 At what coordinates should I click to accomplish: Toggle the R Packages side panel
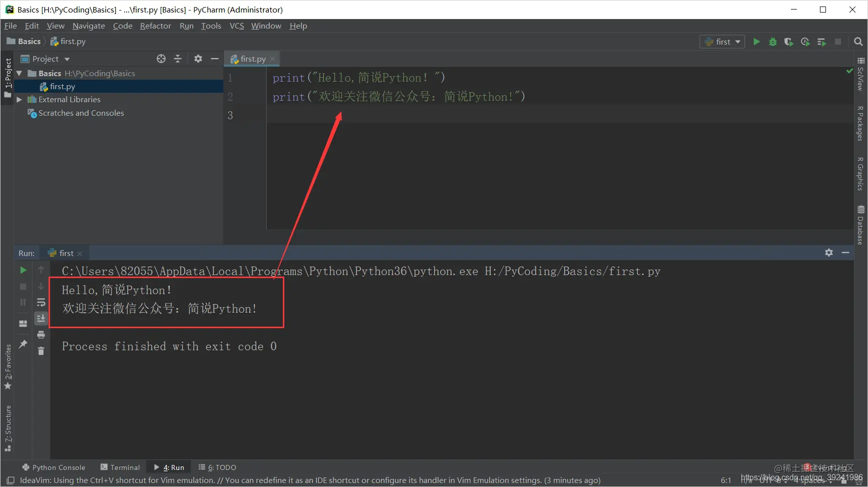[x=860, y=123]
